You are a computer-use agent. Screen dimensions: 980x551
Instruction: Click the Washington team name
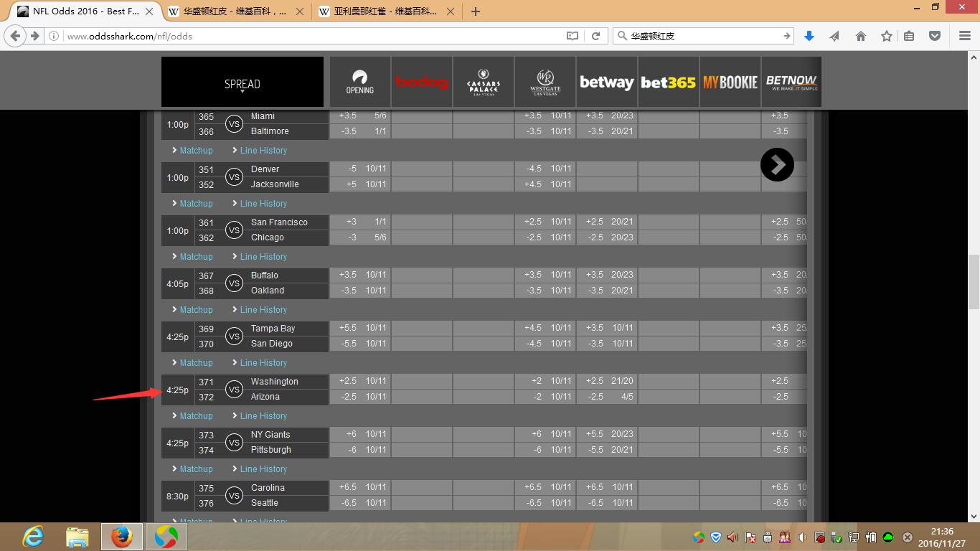coord(275,382)
